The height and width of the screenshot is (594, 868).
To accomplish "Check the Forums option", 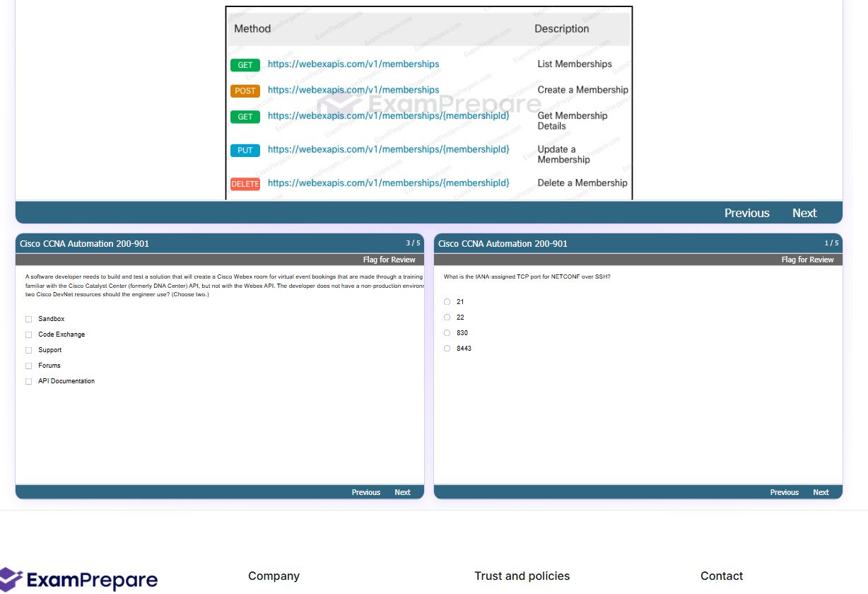I will pyautogui.click(x=29, y=366).
